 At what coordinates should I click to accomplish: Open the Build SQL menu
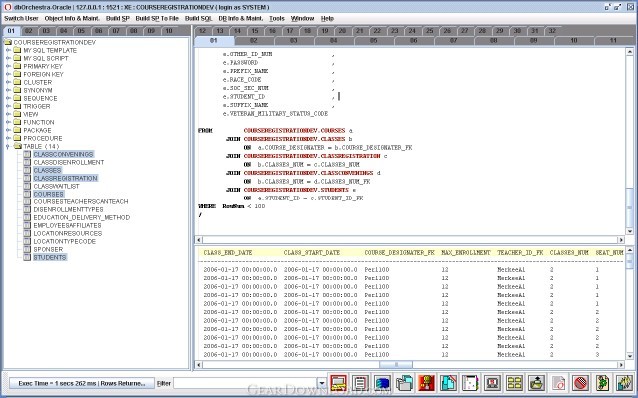(x=199, y=18)
